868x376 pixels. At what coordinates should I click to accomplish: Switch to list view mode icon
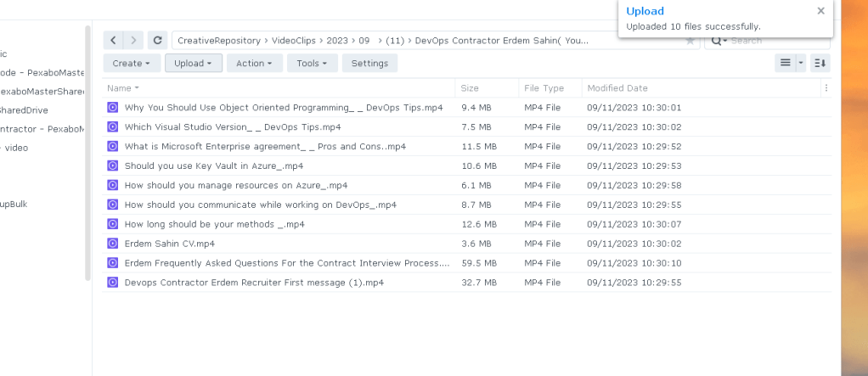[x=785, y=63]
